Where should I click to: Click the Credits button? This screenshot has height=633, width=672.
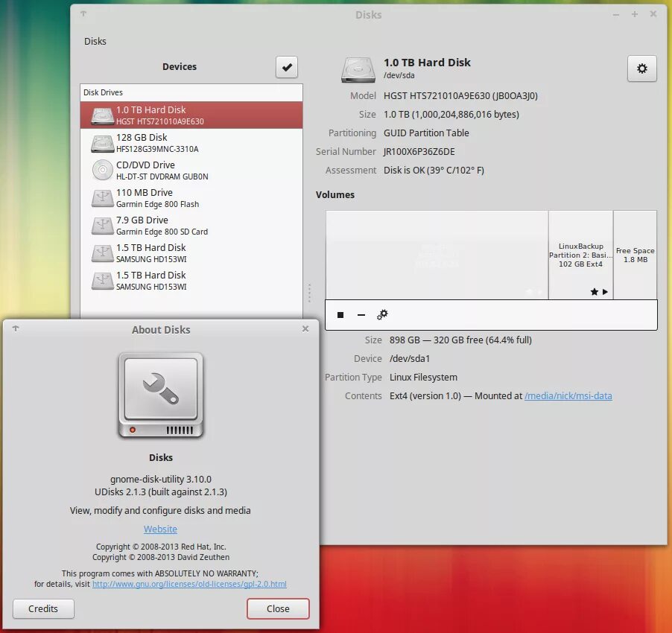(x=43, y=608)
